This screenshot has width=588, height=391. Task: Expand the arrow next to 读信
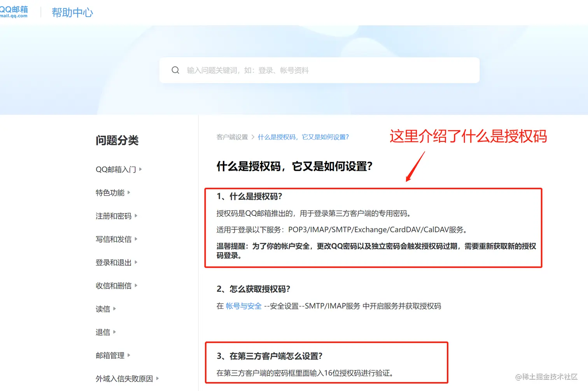114,309
